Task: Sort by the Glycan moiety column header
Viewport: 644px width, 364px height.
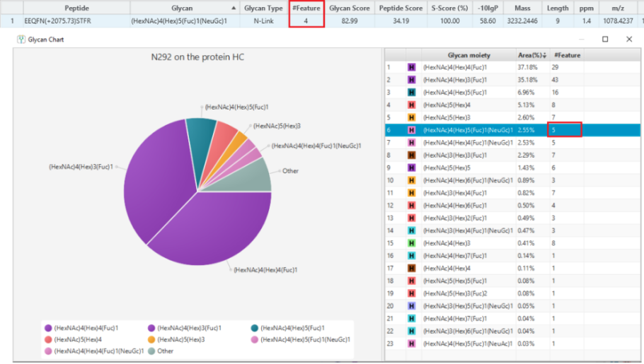Action: click(x=468, y=55)
